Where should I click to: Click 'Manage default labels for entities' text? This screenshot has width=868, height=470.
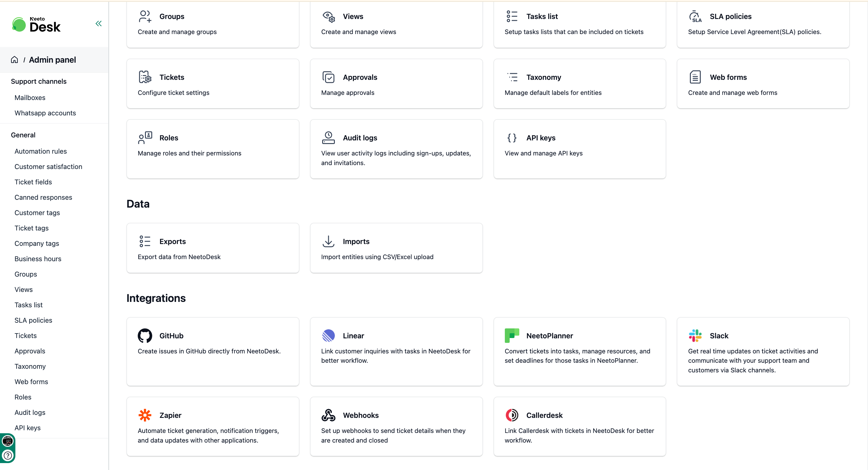tap(553, 93)
